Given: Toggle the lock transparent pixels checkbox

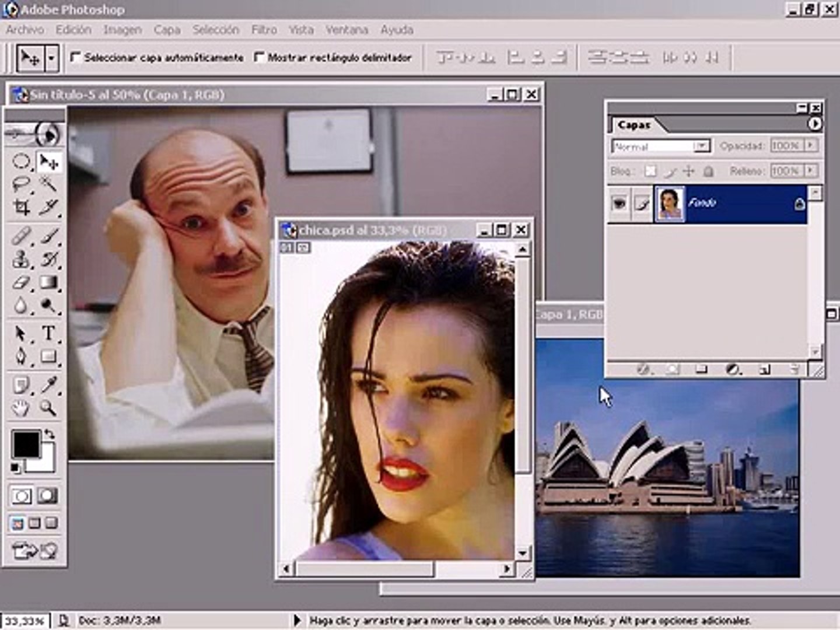Looking at the screenshot, I should point(650,171).
